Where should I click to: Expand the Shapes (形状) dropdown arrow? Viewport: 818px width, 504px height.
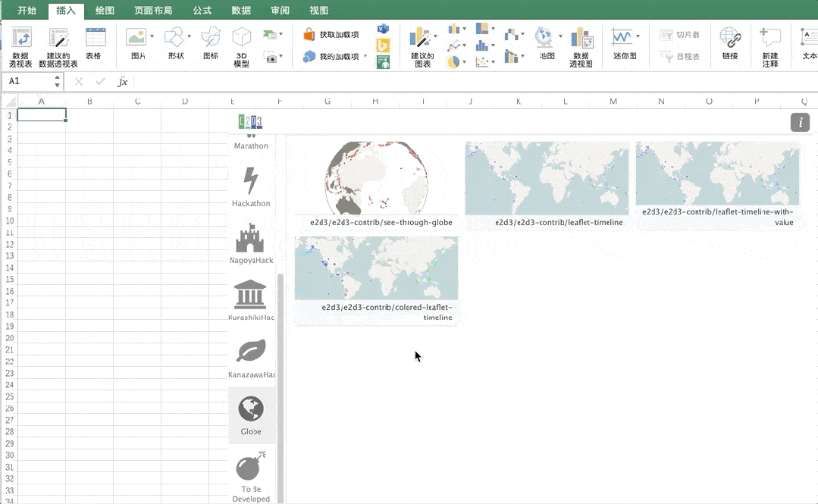coord(189,36)
